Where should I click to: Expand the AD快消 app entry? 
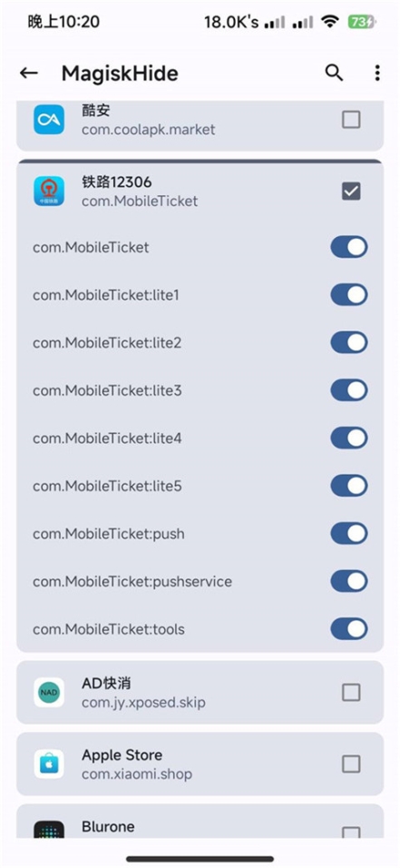point(200,692)
